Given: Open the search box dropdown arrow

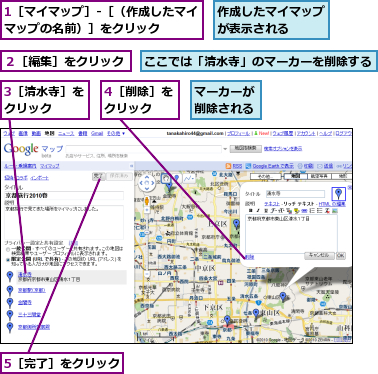Looking at the screenshot, I should [x=225, y=149].
